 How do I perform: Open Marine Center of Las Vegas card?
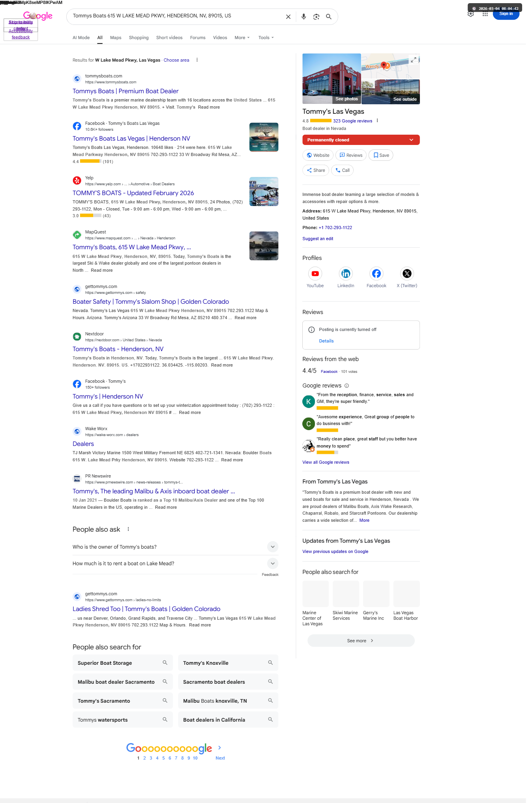point(315,604)
